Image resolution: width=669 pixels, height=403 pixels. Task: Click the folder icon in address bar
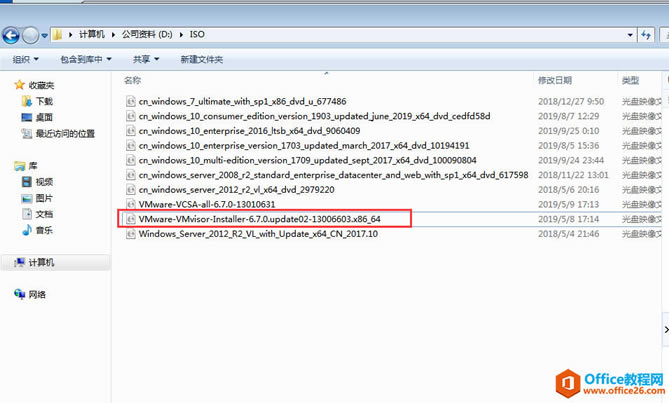pos(58,35)
